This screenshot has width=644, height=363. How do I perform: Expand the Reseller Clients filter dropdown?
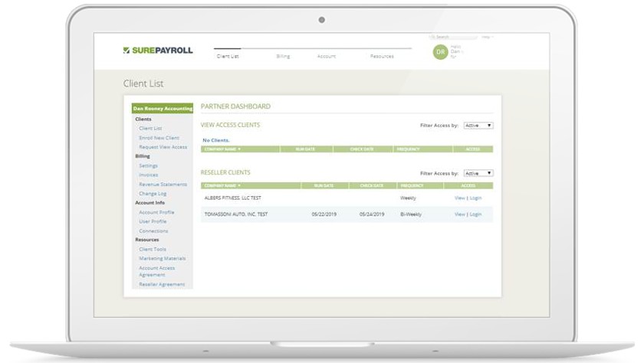pyautogui.click(x=478, y=174)
